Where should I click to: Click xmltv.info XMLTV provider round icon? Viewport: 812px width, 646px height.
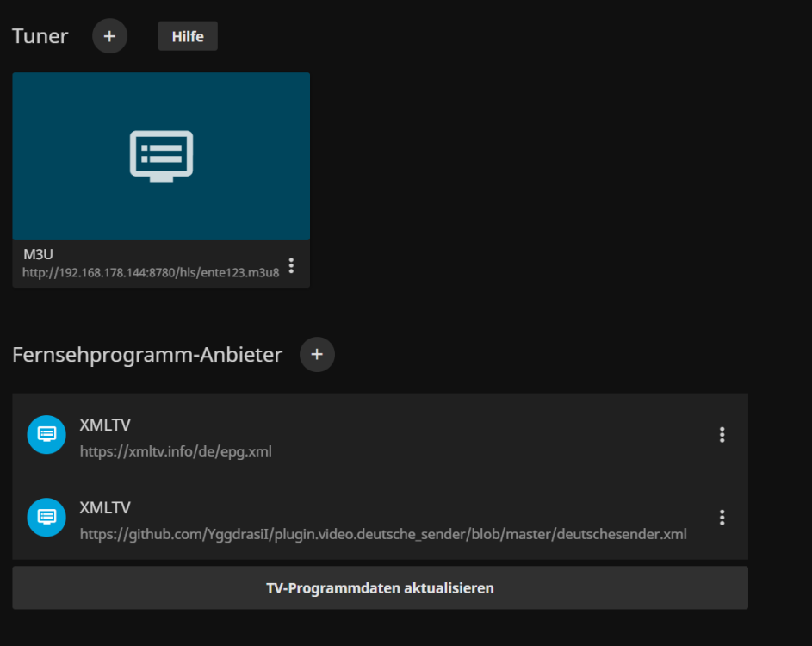[46, 435]
